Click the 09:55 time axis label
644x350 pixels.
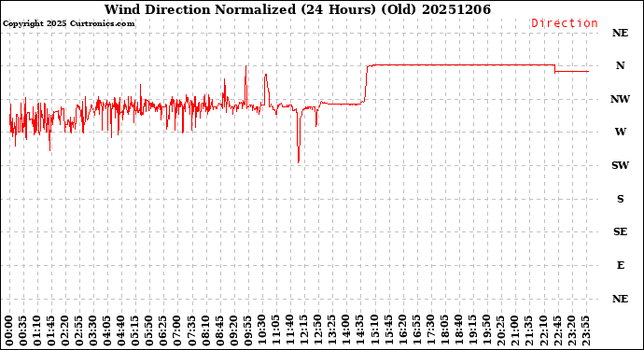coord(247,330)
